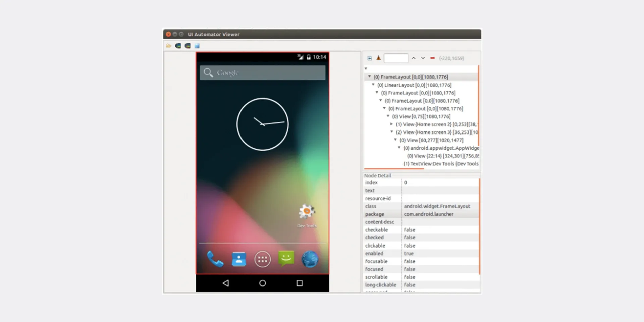Collapse the LinearLayout tree node
Image resolution: width=644 pixels, height=322 pixels.
coord(373,85)
